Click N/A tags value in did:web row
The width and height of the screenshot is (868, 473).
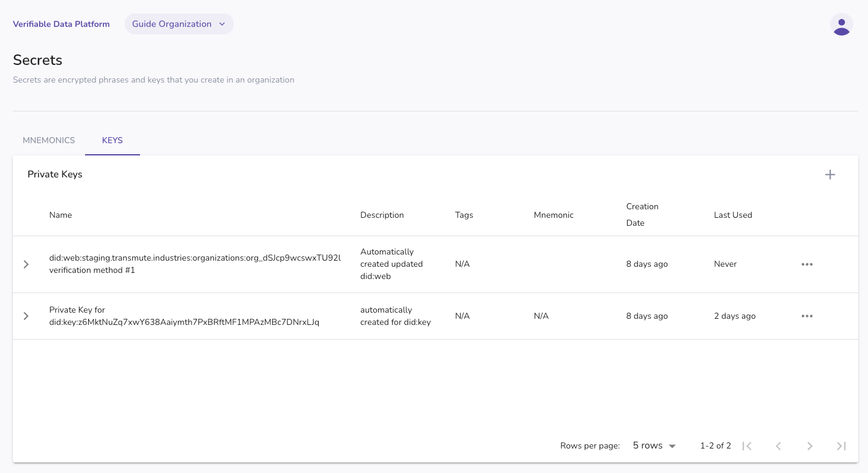click(462, 264)
